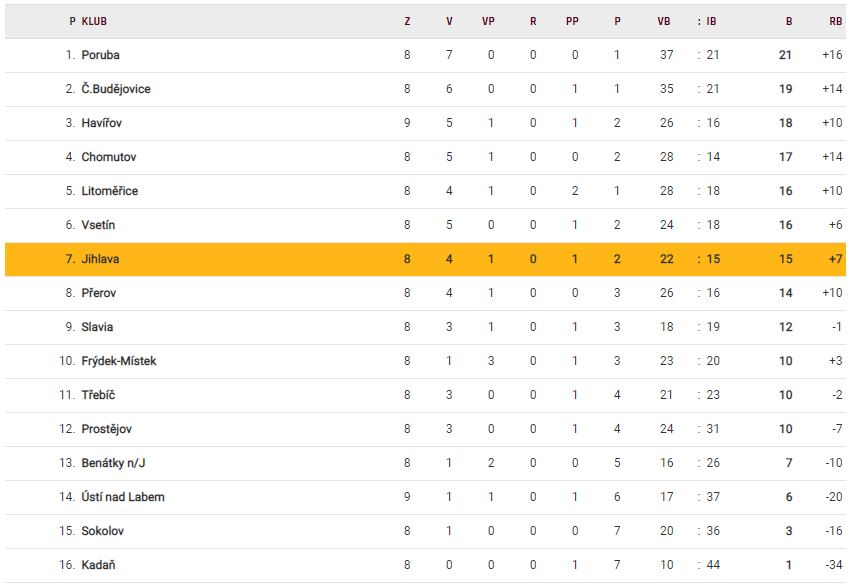Sort by the VB column header
This screenshot has width=856, height=584.
pyautogui.click(x=664, y=21)
